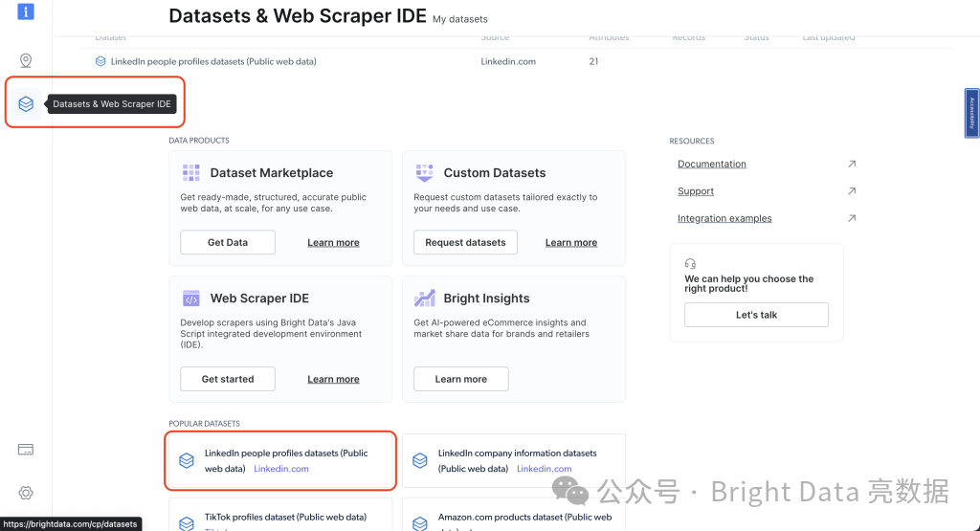Open the Accessibility side tab
Viewport: 980px width, 531px height.
click(x=971, y=113)
